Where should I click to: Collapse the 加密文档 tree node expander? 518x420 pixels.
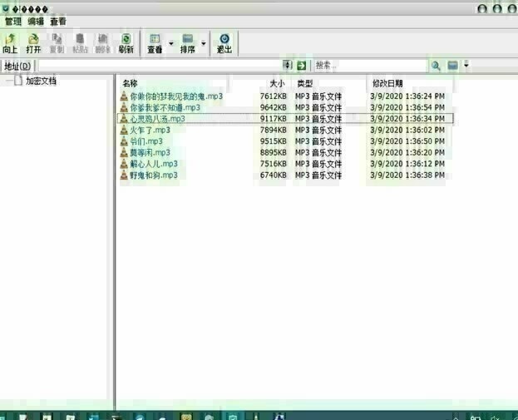9,81
